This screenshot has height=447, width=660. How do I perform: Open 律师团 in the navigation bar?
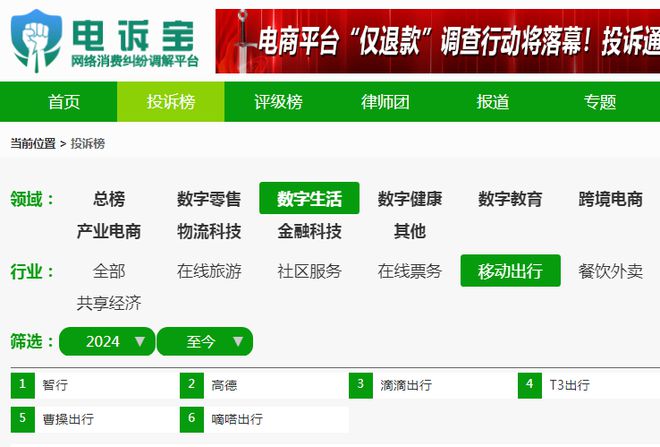tap(385, 102)
